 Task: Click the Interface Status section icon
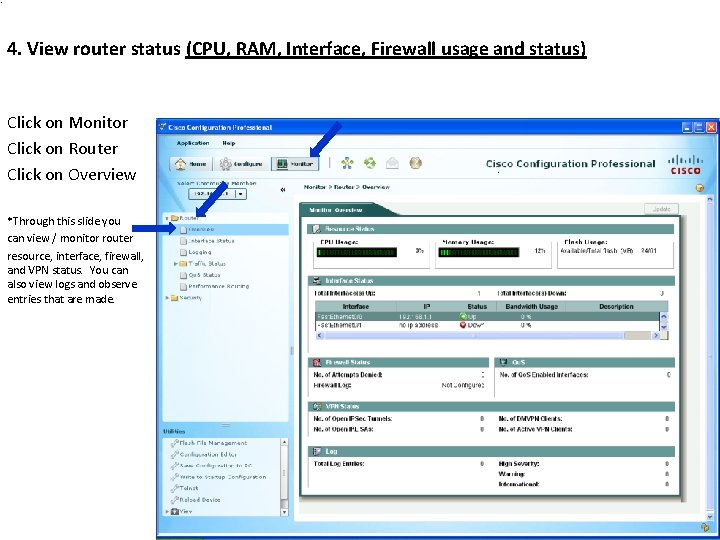tap(317, 281)
